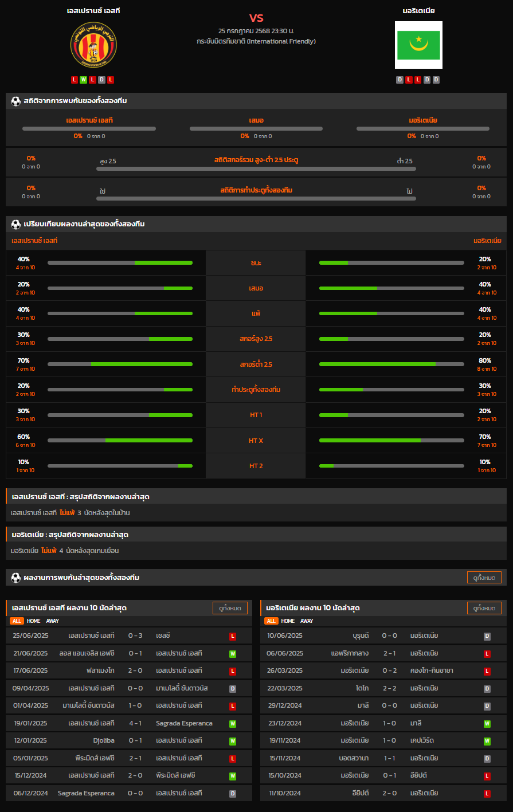Click the first D form badge under Mauritania flag
The image size is (513, 812).
coord(400,80)
